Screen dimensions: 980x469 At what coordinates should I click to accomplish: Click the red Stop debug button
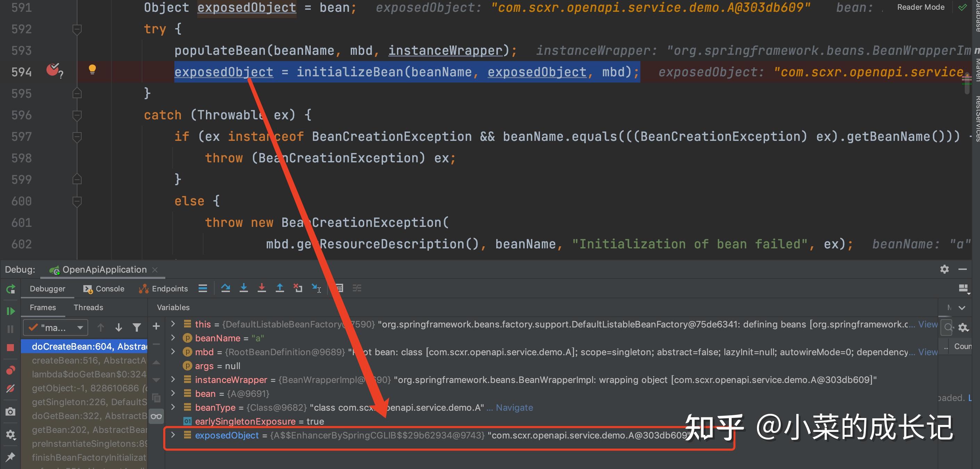coord(11,347)
